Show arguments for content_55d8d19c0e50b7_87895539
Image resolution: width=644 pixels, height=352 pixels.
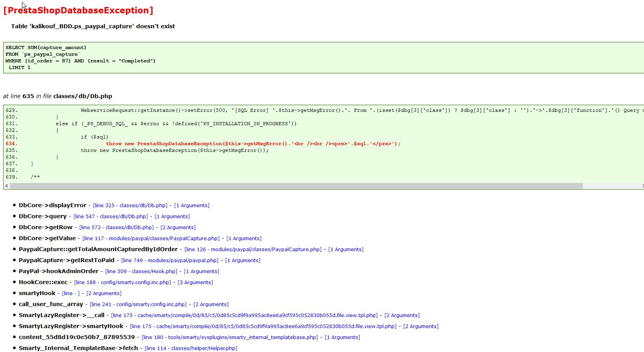coord(342,337)
